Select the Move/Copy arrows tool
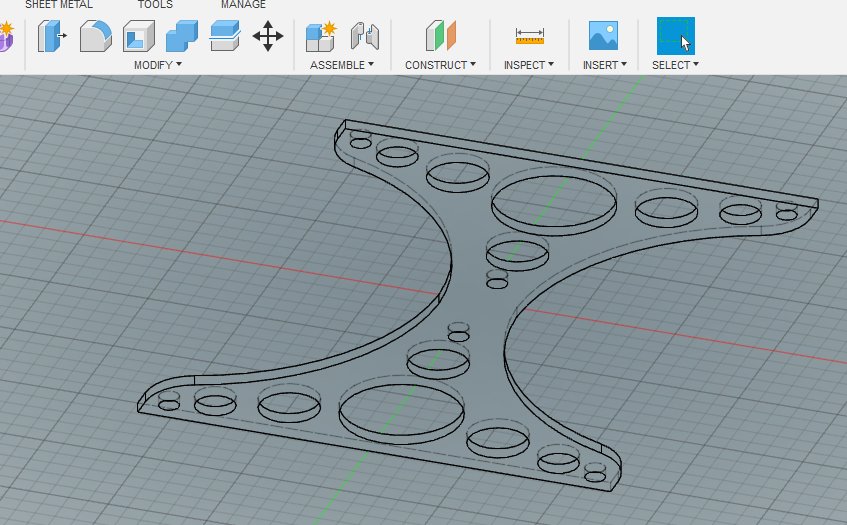Viewport: 847px width, 525px height. [268, 36]
